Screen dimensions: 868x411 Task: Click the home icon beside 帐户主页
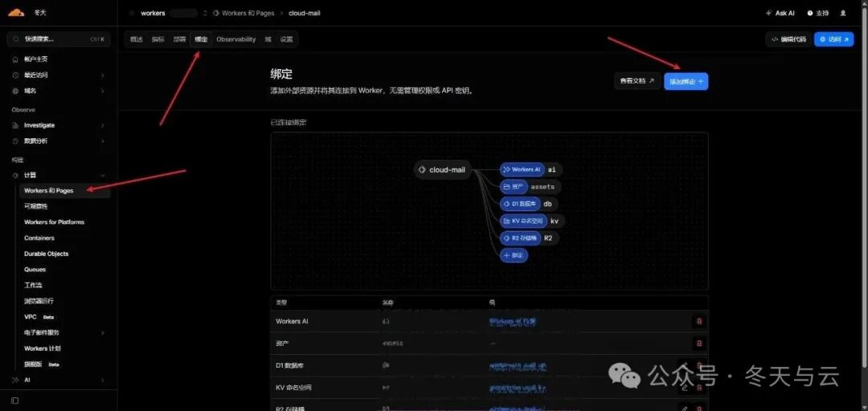click(15, 59)
